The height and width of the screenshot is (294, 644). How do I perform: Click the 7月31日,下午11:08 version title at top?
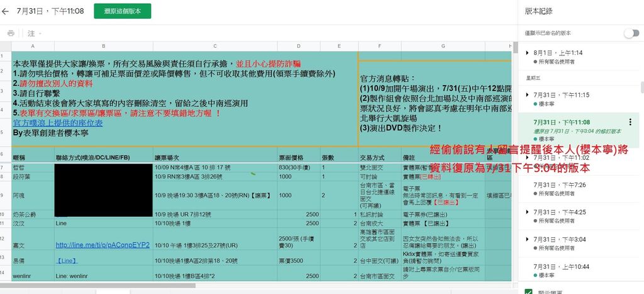(50, 11)
